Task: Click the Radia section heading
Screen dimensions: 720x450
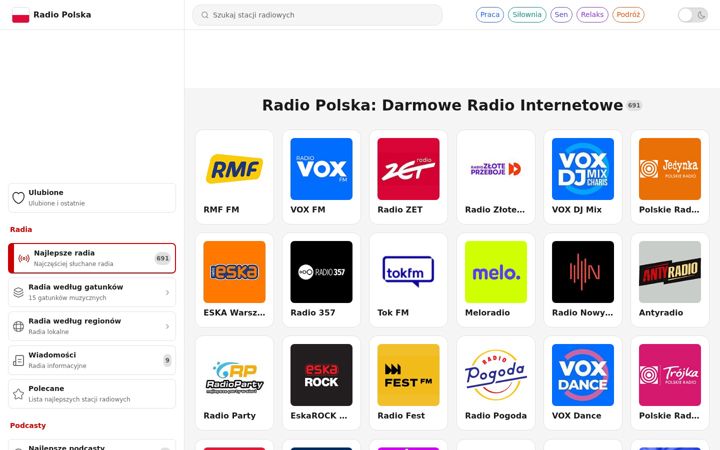Action: tap(21, 229)
